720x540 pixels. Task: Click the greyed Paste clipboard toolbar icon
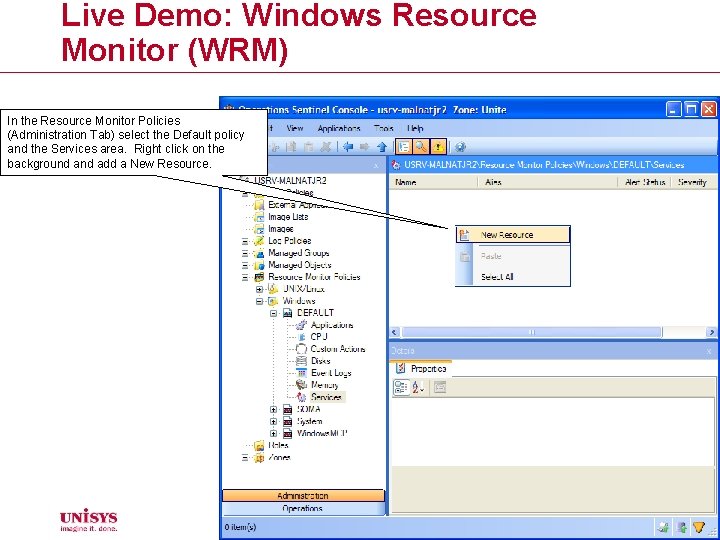click(x=309, y=147)
